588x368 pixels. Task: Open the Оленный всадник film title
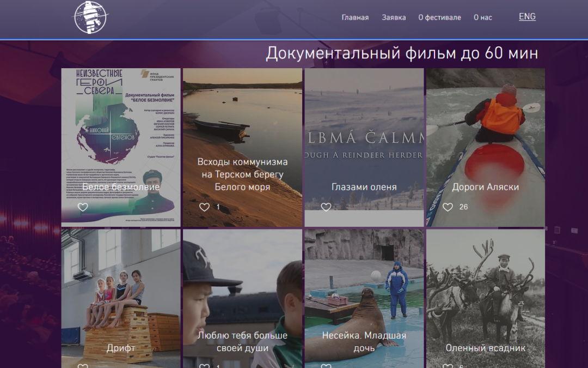(x=486, y=348)
